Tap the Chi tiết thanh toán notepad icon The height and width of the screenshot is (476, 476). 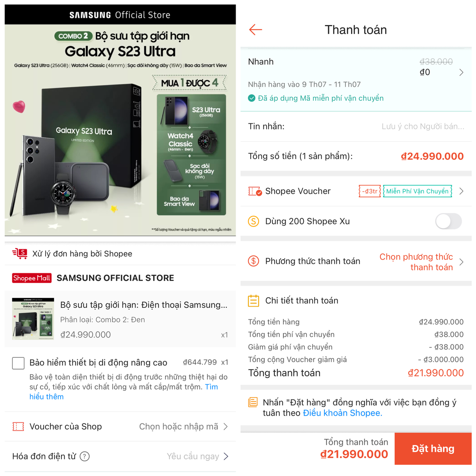[253, 301]
